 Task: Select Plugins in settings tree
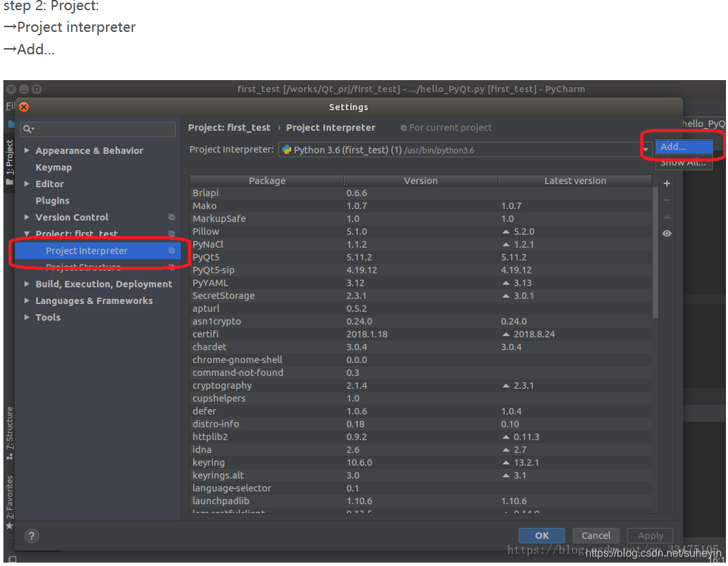52,201
